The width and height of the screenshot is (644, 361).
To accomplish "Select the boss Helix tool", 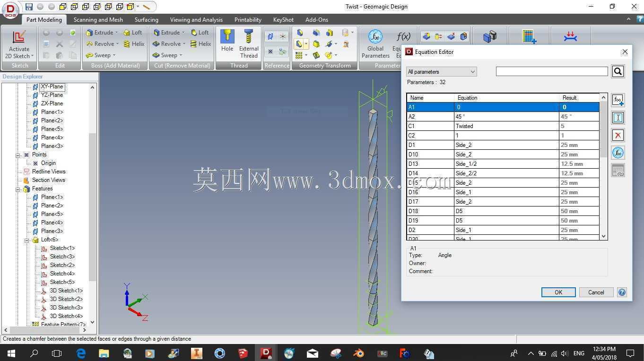I will (134, 44).
